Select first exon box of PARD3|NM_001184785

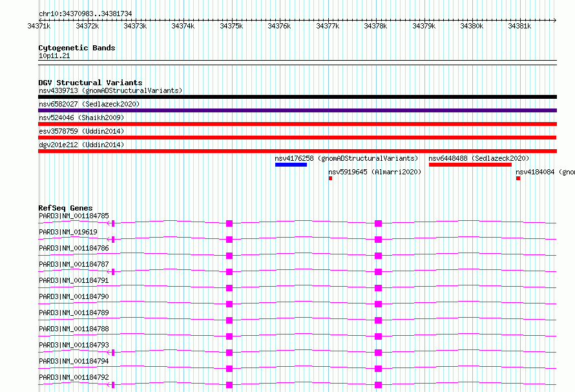113,223
